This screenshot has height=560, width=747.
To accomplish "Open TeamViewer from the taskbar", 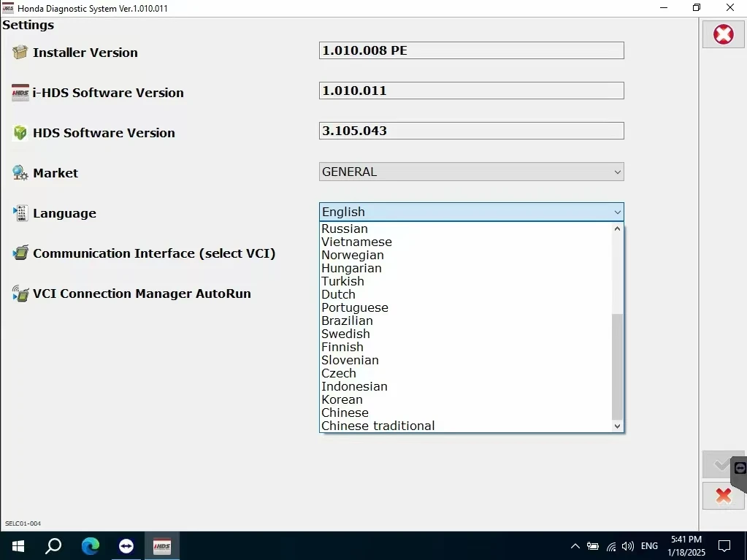I will point(126,546).
